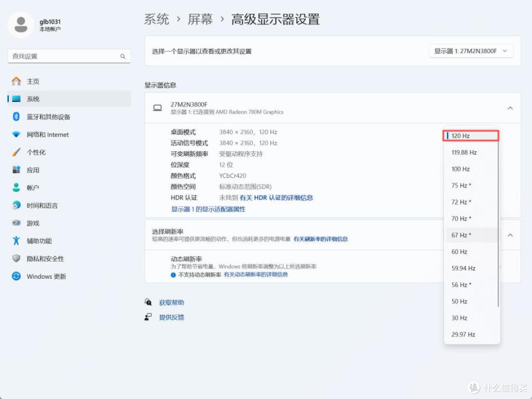532x399 pixels.
Task: Click the get help headset icon
Action: [x=148, y=302]
